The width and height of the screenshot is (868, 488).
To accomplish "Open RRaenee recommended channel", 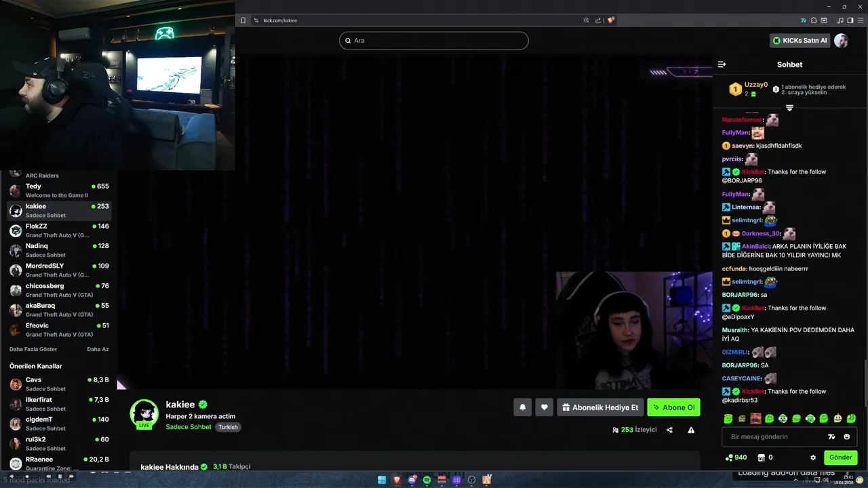I will click(x=60, y=463).
